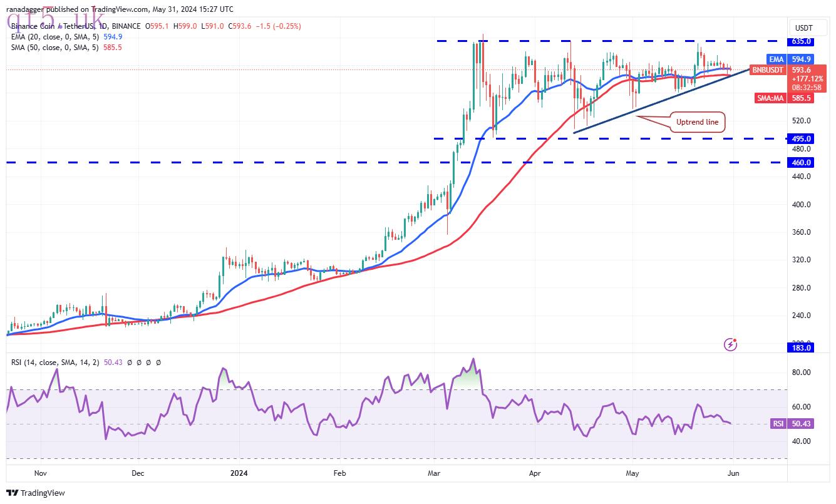The width and height of the screenshot is (836, 504).
Task: Click the Feb label on time axis
Action: 339,473
